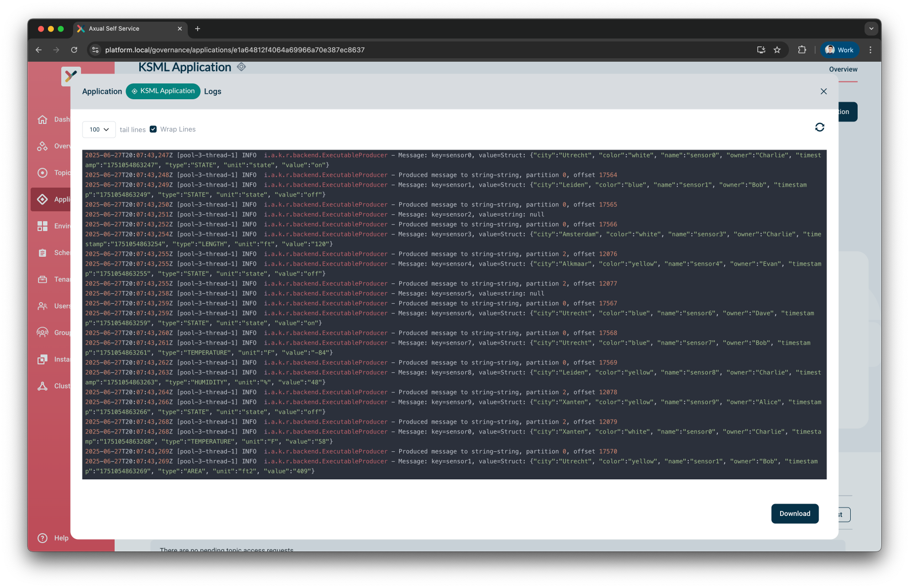Select the Topics sidebar icon

(x=43, y=172)
